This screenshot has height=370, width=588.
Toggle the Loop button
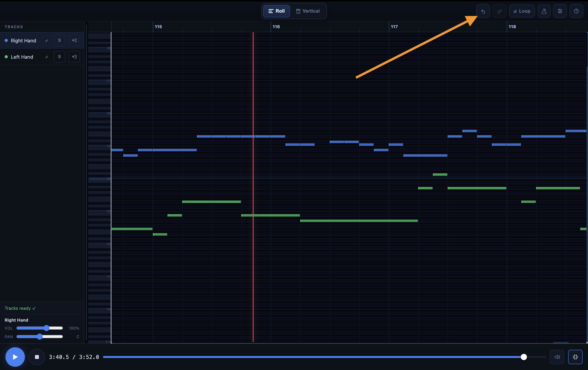[x=521, y=11]
